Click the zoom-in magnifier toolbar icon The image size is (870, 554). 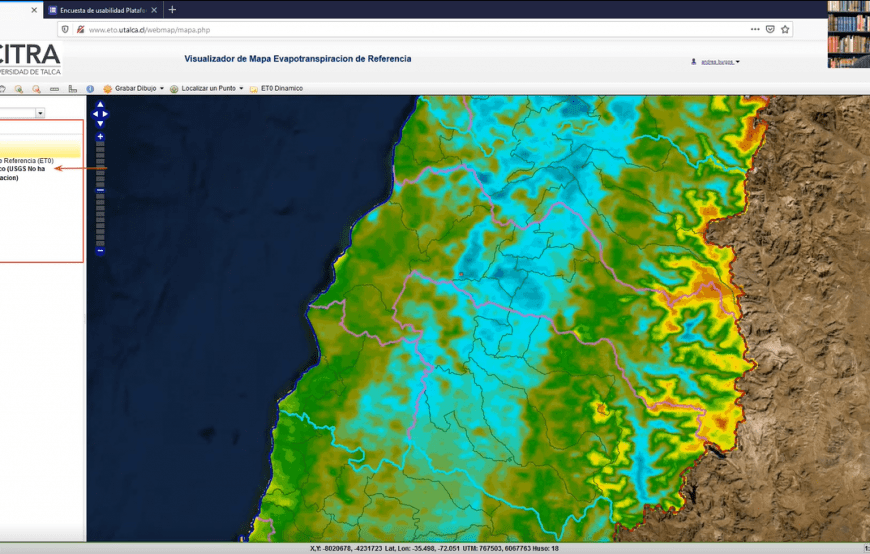[19, 89]
